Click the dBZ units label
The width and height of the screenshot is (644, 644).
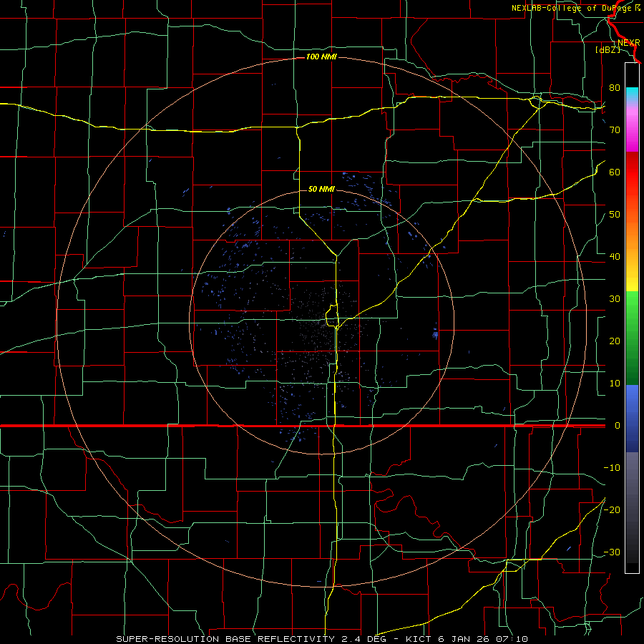[608, 49]
